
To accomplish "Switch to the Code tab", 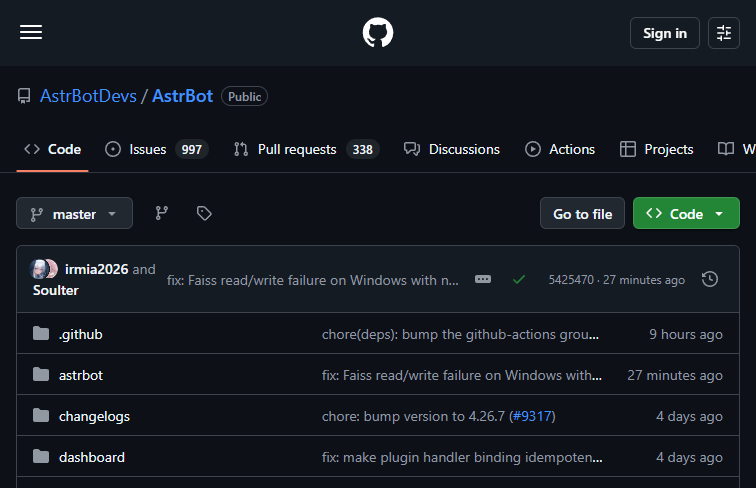I will [53, 149].
